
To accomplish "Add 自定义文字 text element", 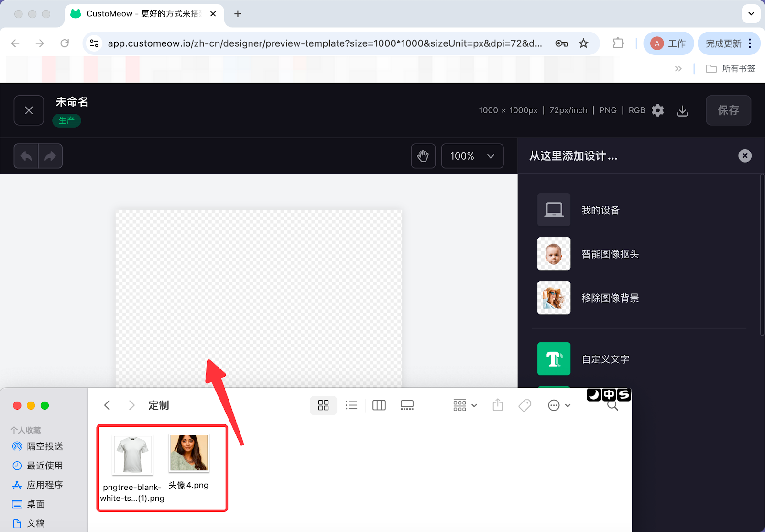I will click(x=605, y=359).
